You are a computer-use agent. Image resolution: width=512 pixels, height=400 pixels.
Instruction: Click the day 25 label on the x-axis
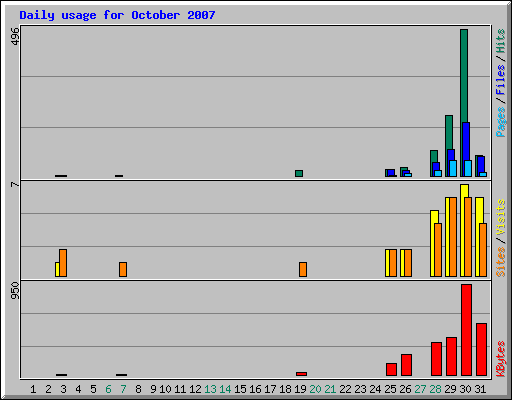click(x=390, y=389)
